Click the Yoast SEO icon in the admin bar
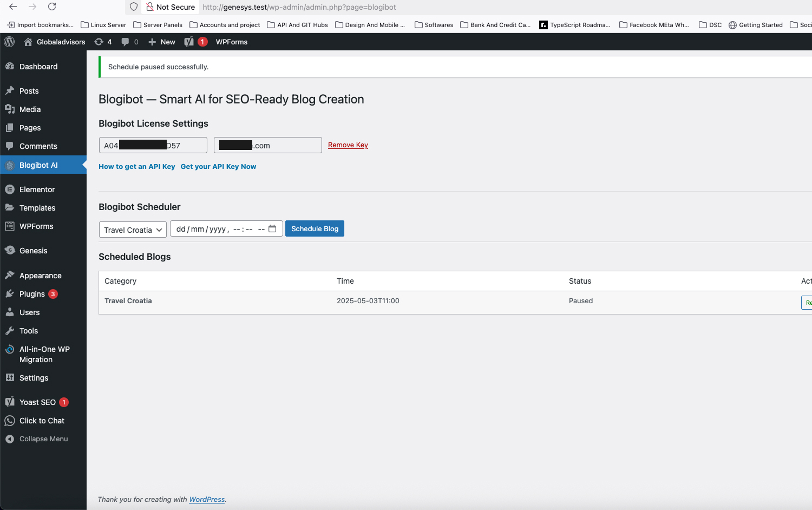The width and height of the screenshot is (812, 510). pyautogui.click(x=189, y=42)
